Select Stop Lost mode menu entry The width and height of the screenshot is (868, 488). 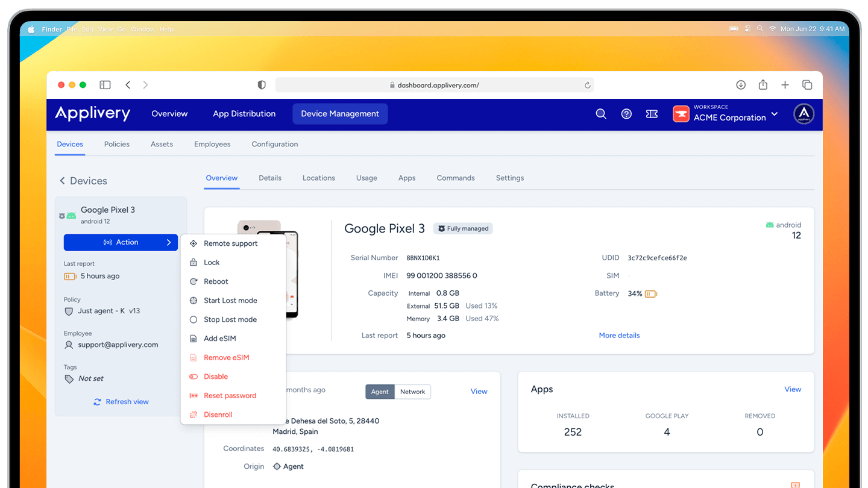tap(233, 320)
